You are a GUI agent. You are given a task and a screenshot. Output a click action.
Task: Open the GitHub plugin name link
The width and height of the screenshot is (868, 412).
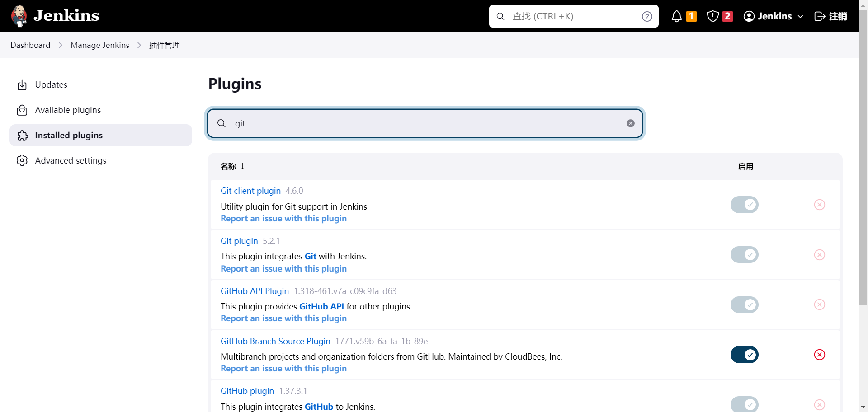[247, 391]
